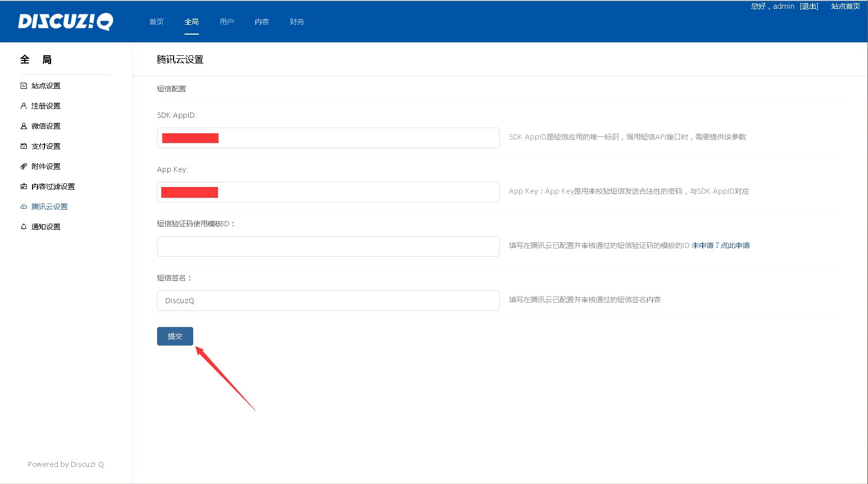This screenshot has width=868, height=484.
Task: Click the 腾讯云设置 cloud icon
Action: (23, 207)
